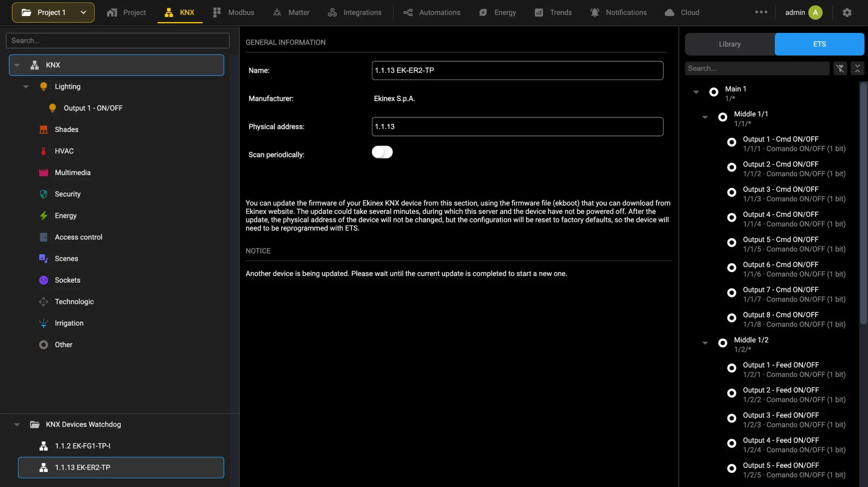Click the Access control door icon
The image size is (868, 487).
(x=44, y=237)
